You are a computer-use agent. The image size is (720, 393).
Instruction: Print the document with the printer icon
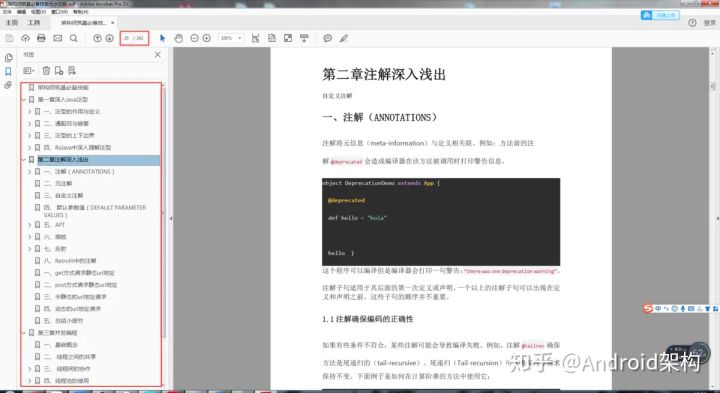click(x=41, y=38)
